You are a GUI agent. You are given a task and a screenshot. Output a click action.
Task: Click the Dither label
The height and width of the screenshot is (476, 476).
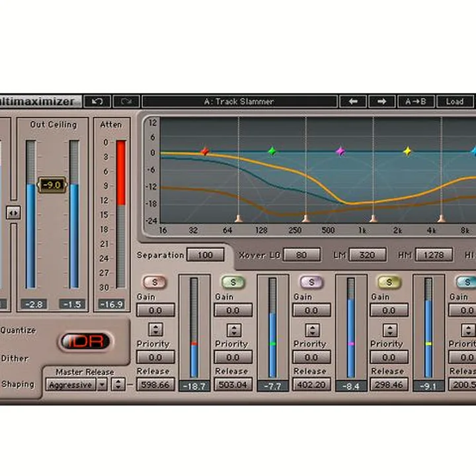click(x=15, y=358)
